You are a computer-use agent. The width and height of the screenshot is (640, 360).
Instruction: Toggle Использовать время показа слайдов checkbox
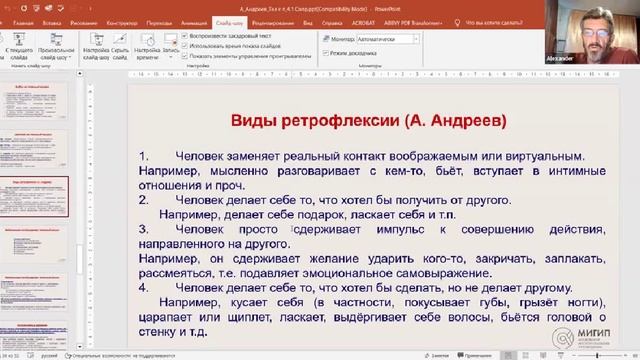[x=185, y=46]
